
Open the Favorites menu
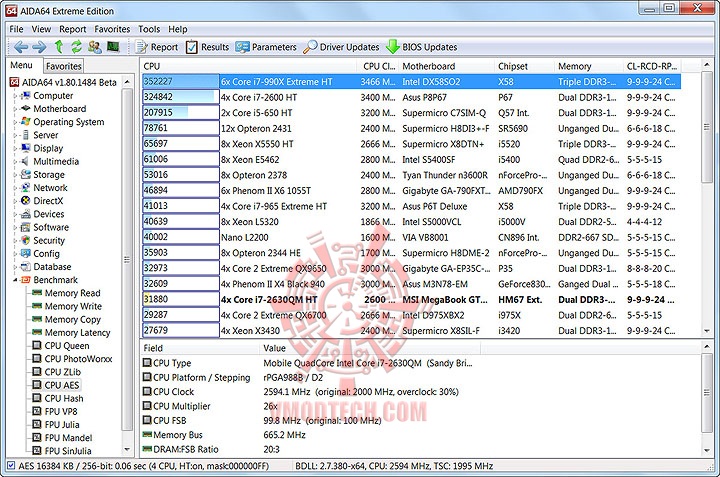click(x=112, y=29)
